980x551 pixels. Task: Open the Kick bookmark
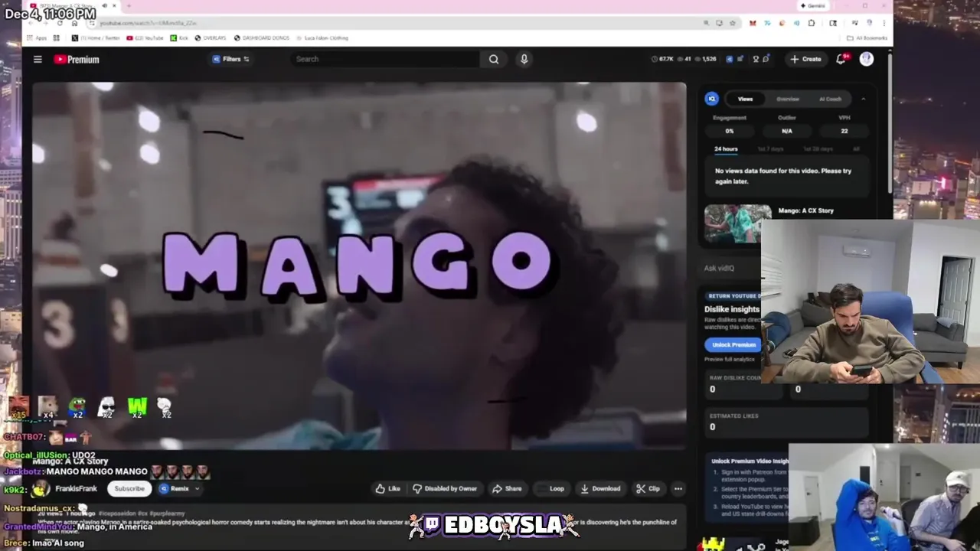coord(179,37)
